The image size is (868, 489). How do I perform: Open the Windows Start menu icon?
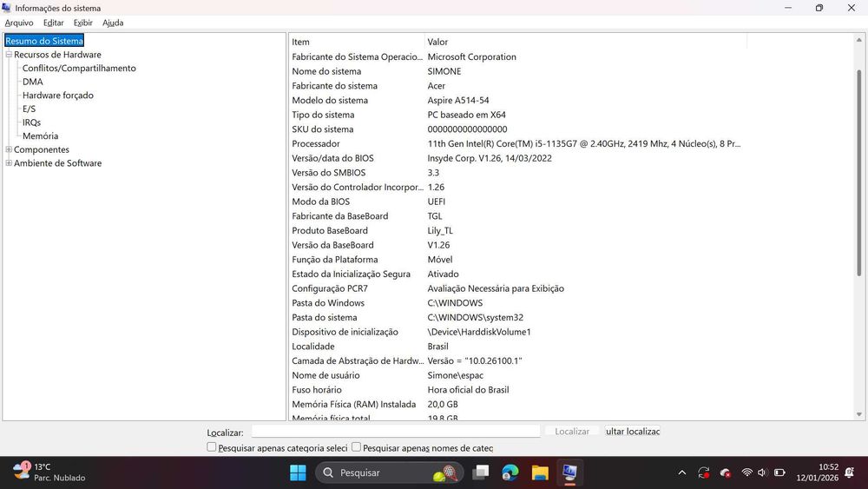click(x=298, y=472)
